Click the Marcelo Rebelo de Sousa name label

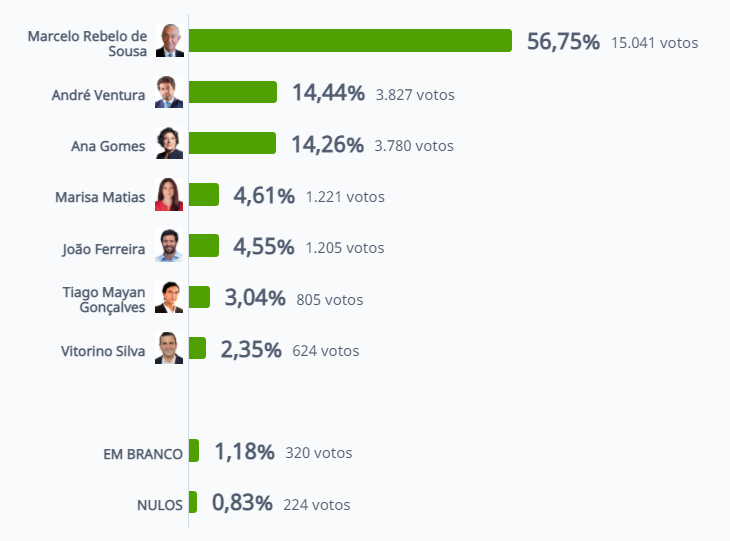coord(88,43)
